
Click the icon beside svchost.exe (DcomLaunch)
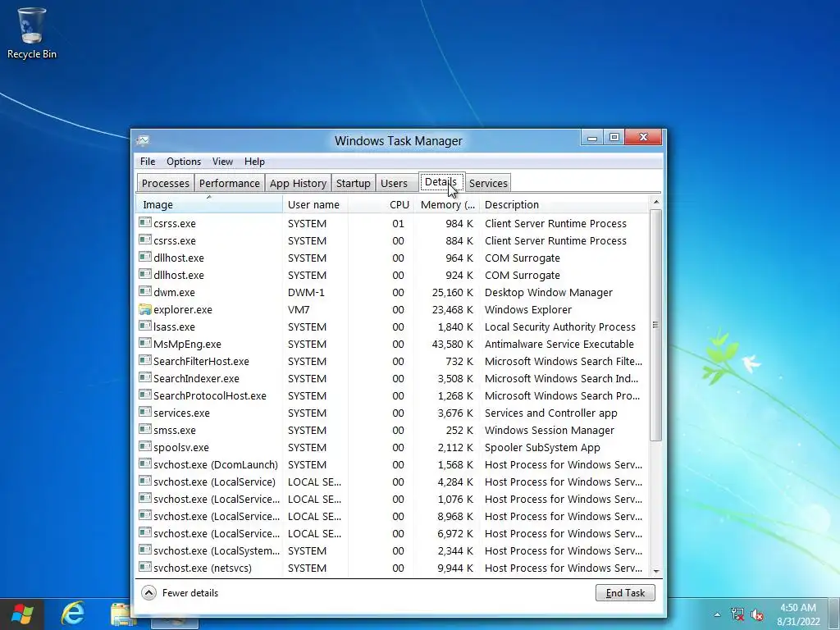pos(144,464)
